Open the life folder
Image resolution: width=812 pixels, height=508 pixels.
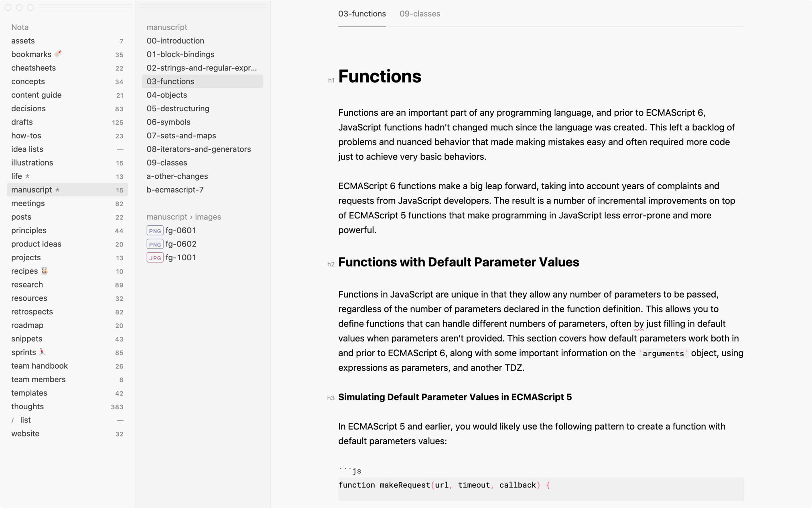click(x=67, y=176)
